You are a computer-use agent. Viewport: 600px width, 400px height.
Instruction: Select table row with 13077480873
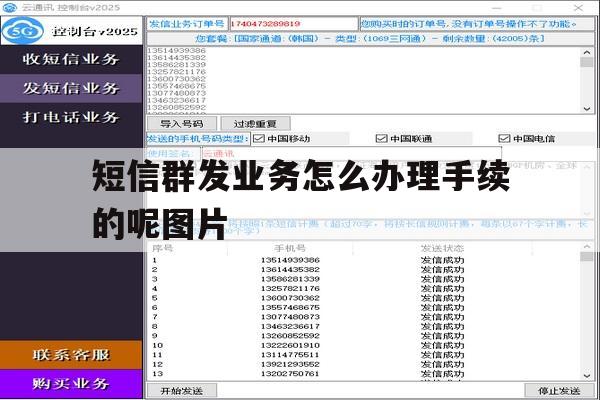point(364,317)
